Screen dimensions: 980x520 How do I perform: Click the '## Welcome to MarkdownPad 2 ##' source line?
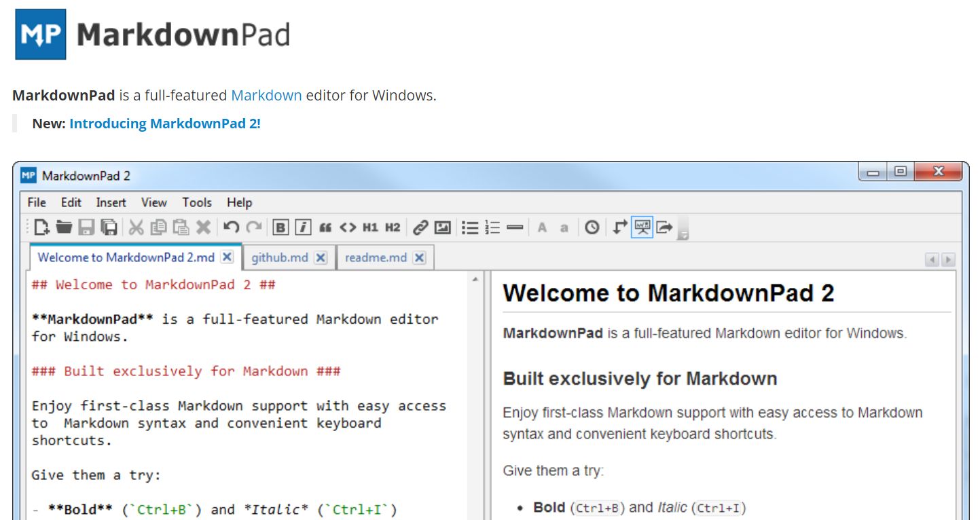click(x=153, y=284)
